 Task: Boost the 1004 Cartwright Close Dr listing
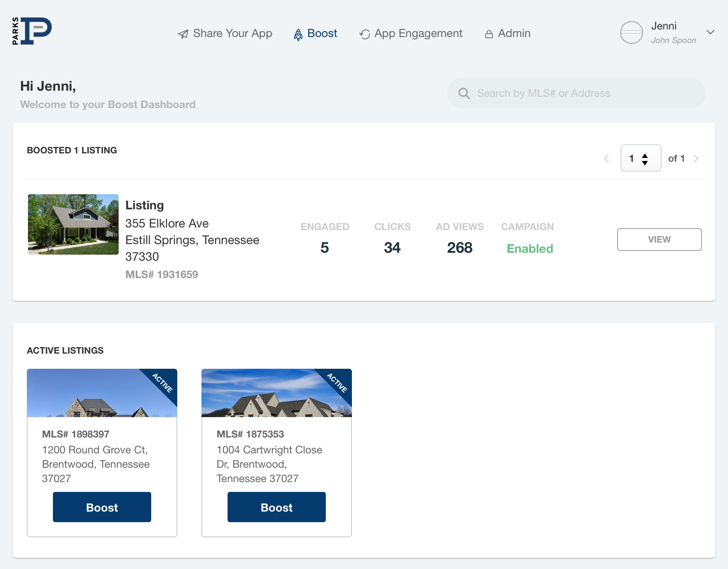[x=277, y=507]
